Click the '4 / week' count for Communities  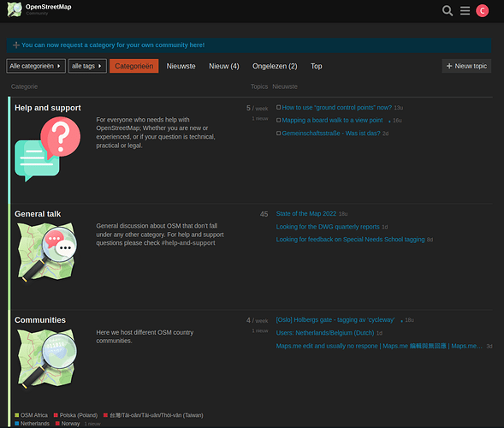(x=258, y=320)
